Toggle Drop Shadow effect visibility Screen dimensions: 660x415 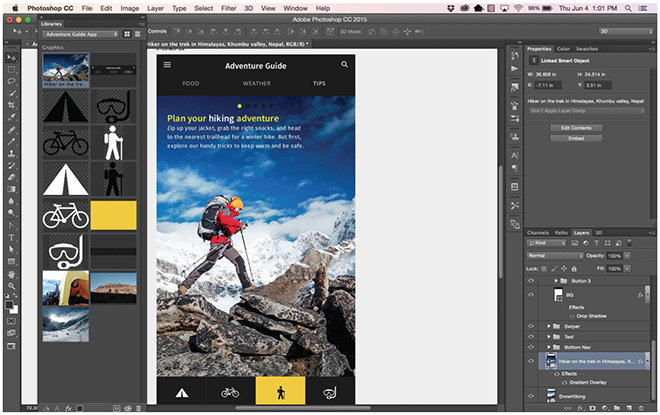coord(572,316)
